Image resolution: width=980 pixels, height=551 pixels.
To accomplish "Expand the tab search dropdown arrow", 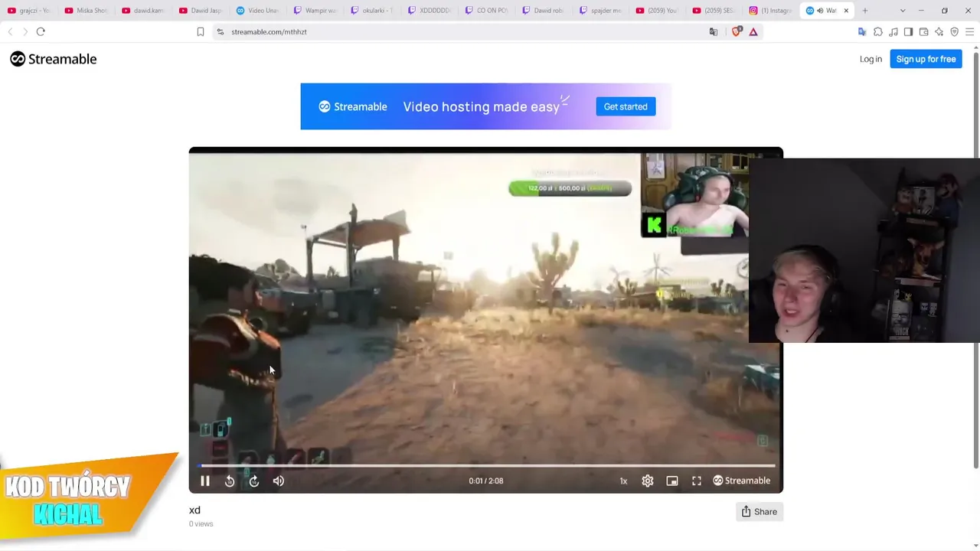I will coord(903,11).
